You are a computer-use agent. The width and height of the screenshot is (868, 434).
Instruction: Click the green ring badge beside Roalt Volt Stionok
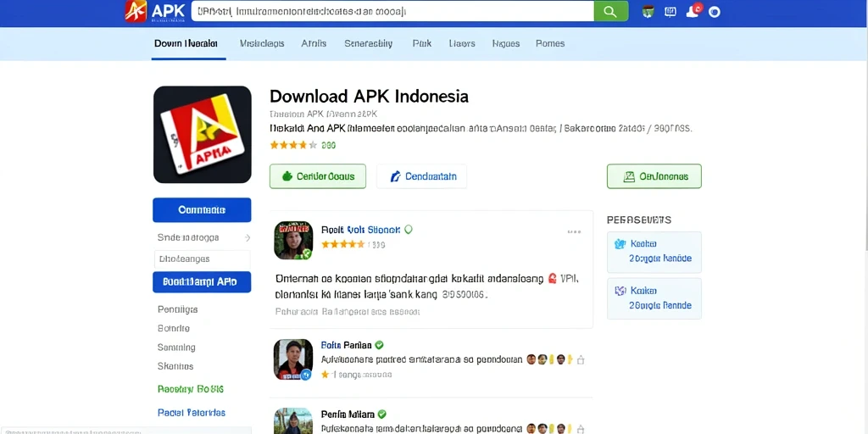409,229
